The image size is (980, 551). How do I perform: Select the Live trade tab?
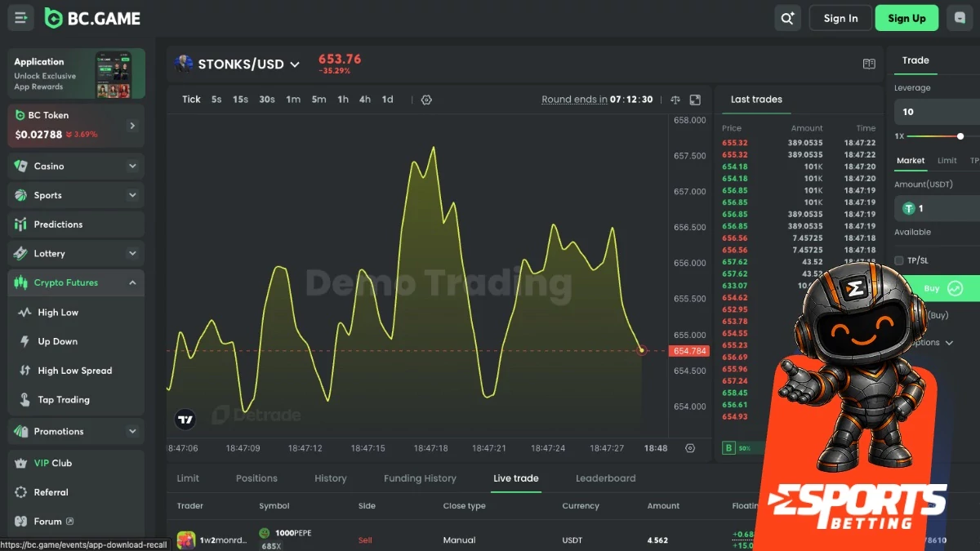516,478
